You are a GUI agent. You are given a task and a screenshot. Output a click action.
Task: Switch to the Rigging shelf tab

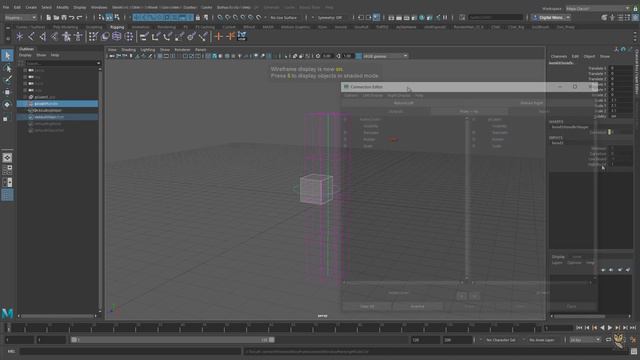coord(117,27)
